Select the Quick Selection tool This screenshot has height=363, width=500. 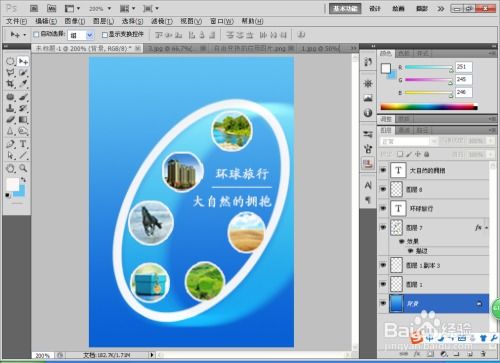coord(23,72)
